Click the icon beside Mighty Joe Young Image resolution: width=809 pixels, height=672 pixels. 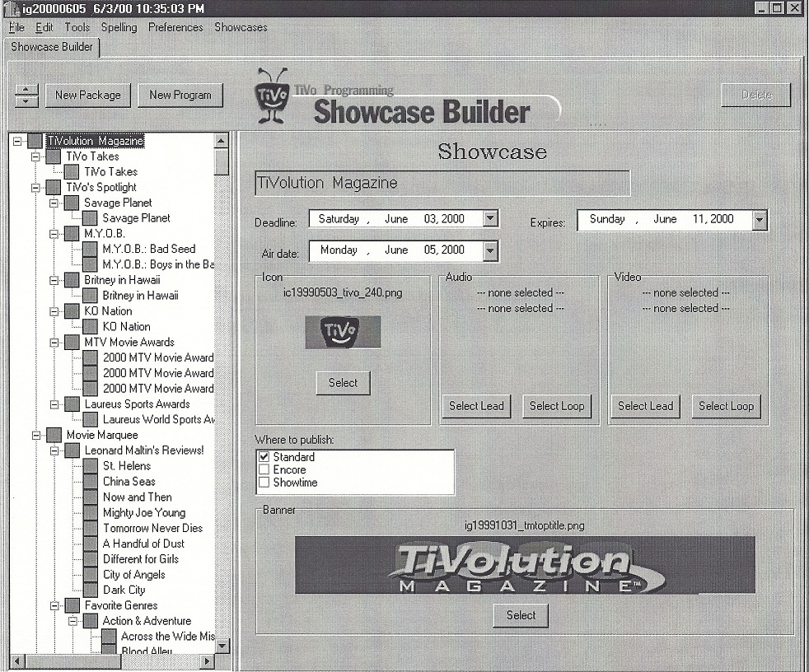91,512
